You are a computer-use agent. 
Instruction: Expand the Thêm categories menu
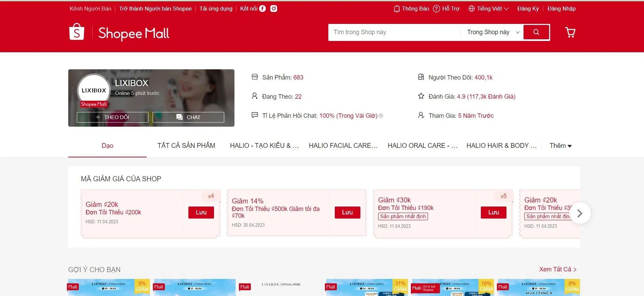click(x=560, y=146)
